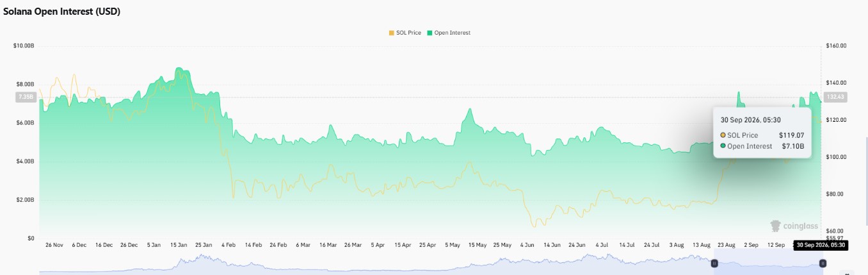
Task: Click the $6.00B left axis label
Action: pyautogui.click(x=24, y=123)
